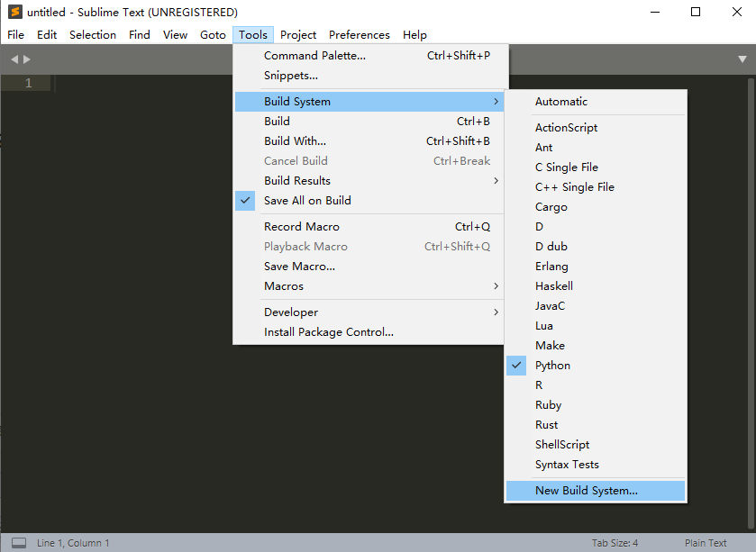Select Make build system
The width and height of the screenshot is (756, 552).
(596, 346)
